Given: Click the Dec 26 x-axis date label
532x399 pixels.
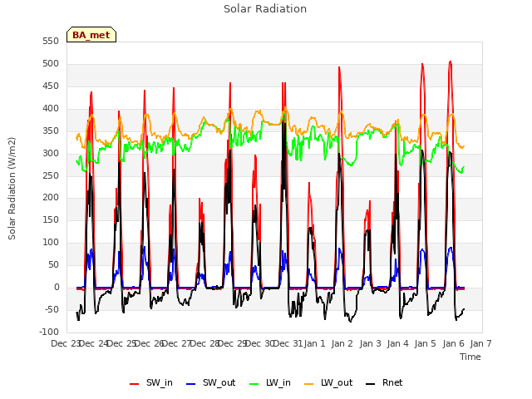Looking at the screenshot, I should point(150,343).
